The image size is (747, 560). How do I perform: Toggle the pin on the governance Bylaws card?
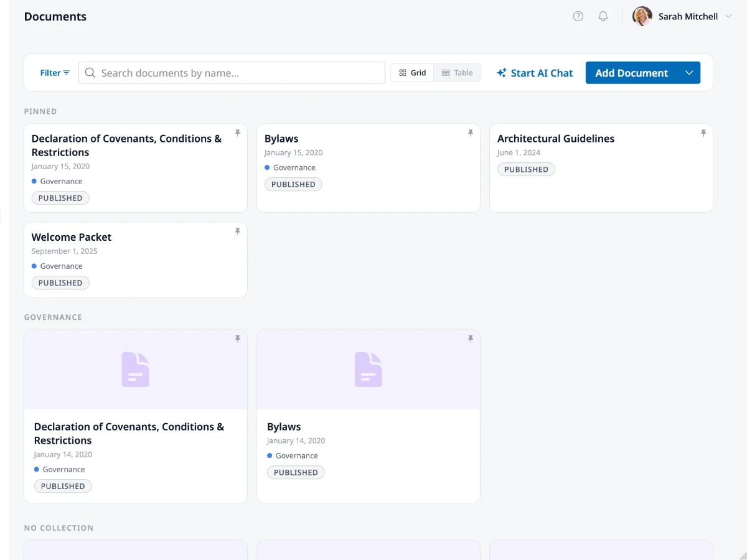(470, 338)
